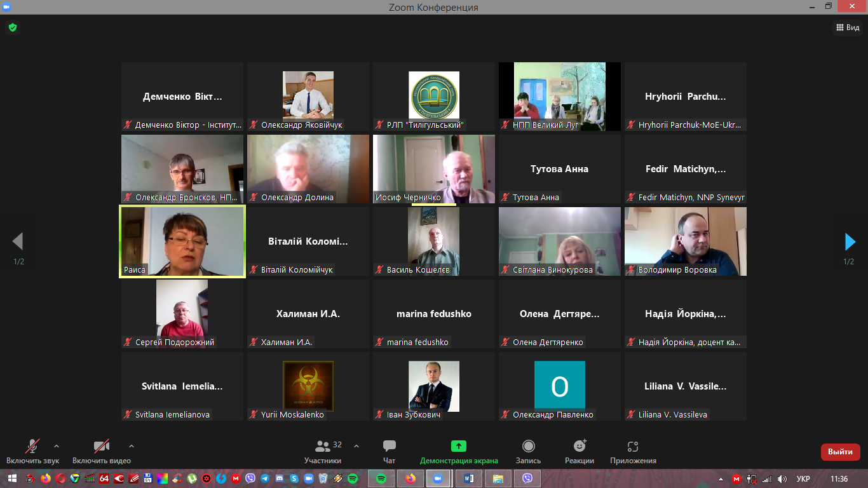Click Володимир Воровка's video tile
The image size is (868, 488).
click(685, 241)
